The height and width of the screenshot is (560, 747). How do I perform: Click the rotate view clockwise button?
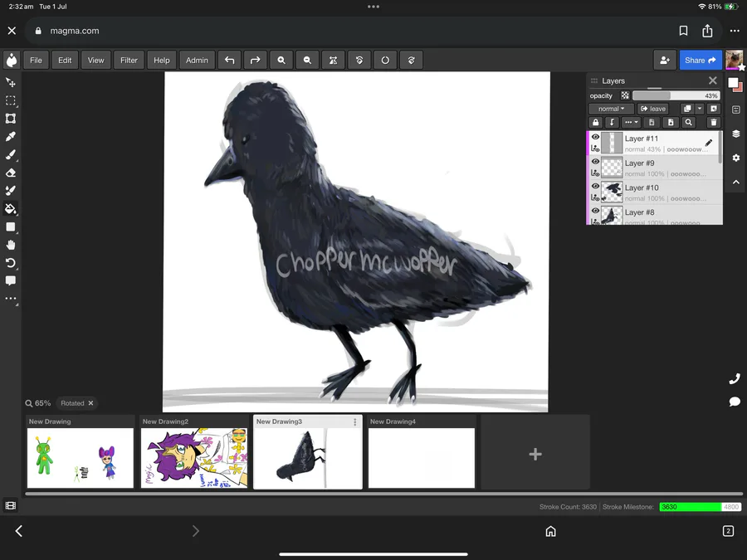coord(411,60)
